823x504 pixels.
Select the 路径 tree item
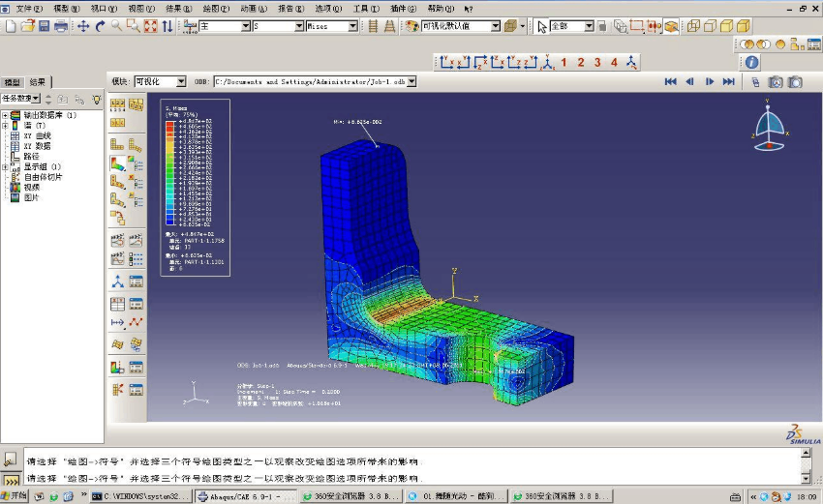click(31, 157)
